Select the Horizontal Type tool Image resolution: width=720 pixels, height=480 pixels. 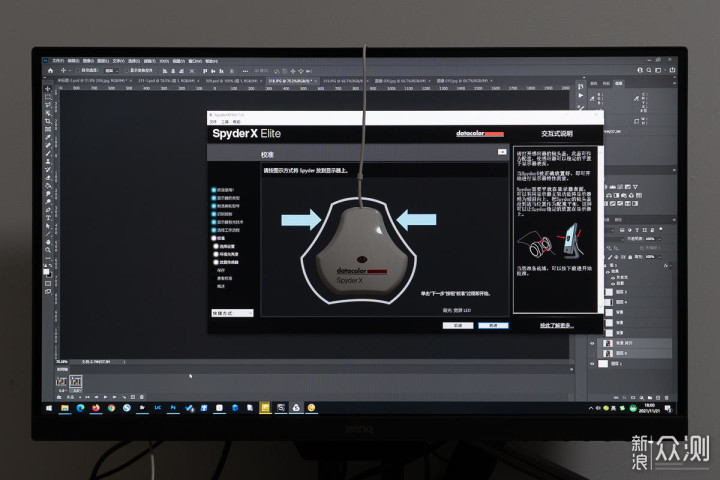point(48,217)
